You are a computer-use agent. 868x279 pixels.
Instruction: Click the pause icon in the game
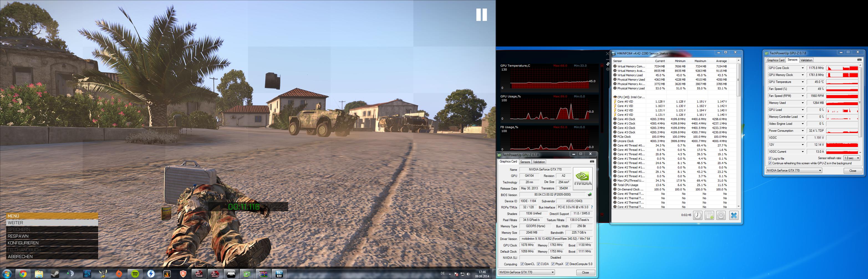coord(481,15)
